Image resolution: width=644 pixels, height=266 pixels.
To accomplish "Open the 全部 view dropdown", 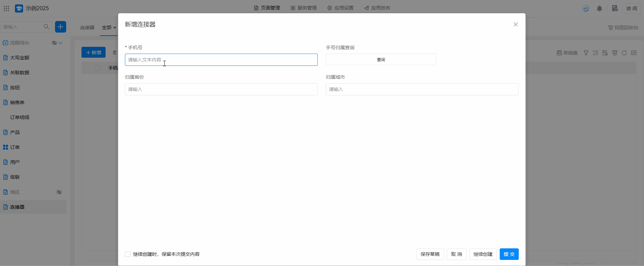I will point(109,27).
